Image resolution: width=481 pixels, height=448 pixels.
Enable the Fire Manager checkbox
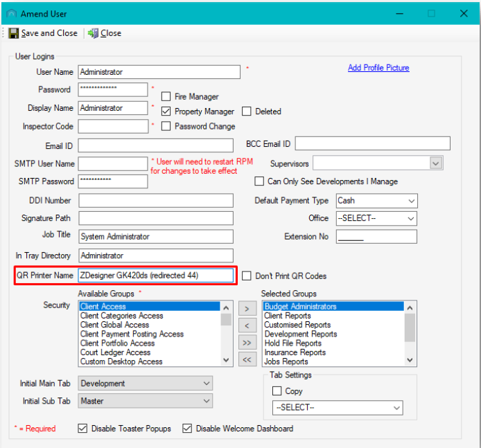coord(166,96)
